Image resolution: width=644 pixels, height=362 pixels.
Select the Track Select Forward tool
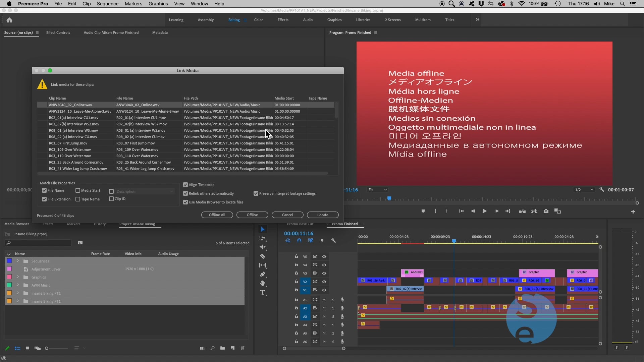[x=263, y=238]
